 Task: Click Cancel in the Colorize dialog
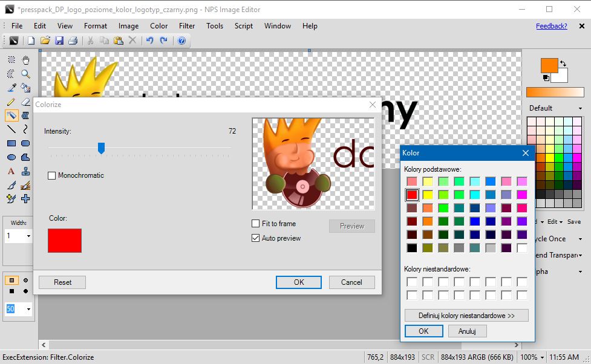351,282
